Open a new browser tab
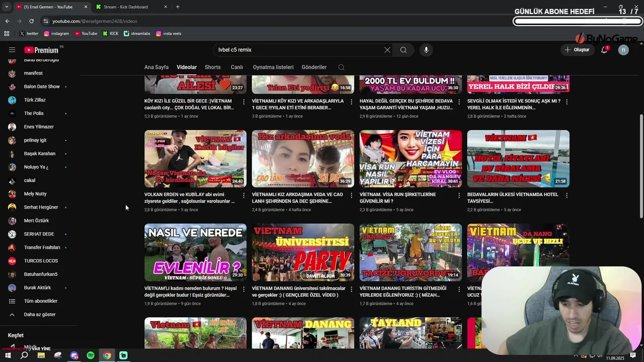644x362 pixels. 178,7
